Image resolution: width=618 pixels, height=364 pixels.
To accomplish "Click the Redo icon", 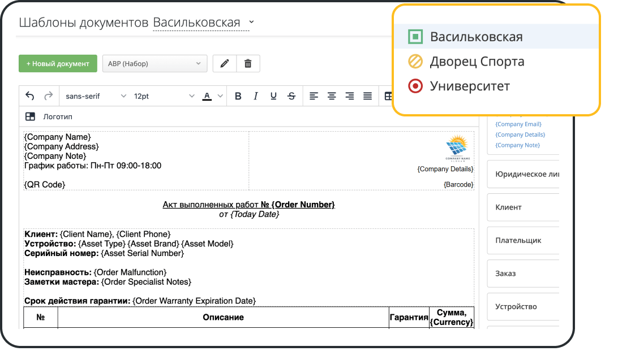I will click(x=48, y=96).
